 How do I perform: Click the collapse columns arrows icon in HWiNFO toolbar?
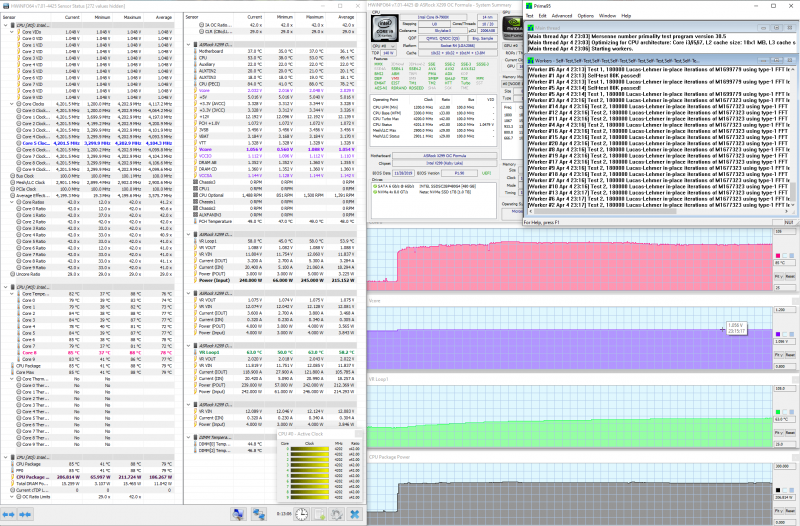[x=25, y=514]
